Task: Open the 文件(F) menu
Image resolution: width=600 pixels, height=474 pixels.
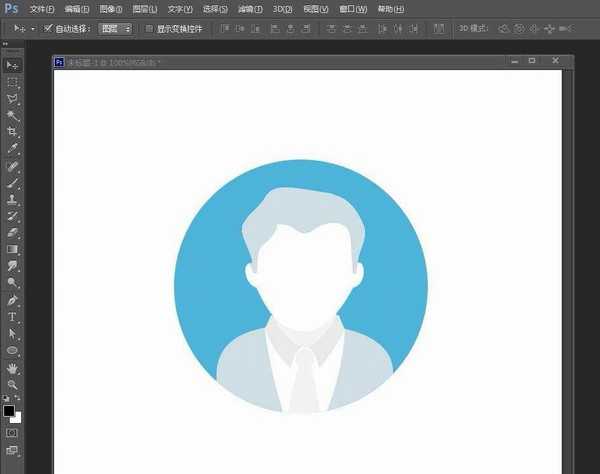Action: pos(42,9)
